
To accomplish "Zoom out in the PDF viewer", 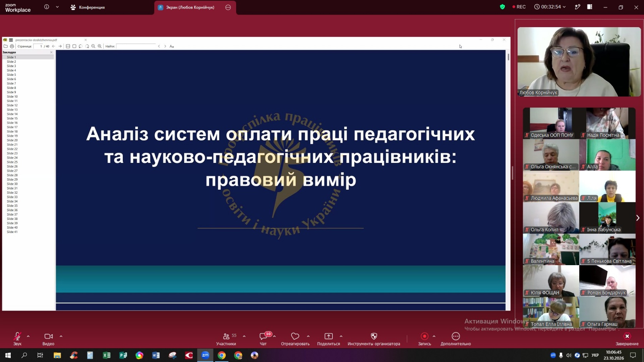I will tap(93, 46).
